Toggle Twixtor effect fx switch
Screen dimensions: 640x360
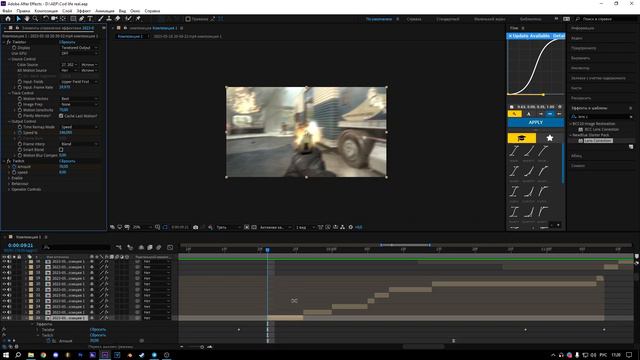[9, 42]
